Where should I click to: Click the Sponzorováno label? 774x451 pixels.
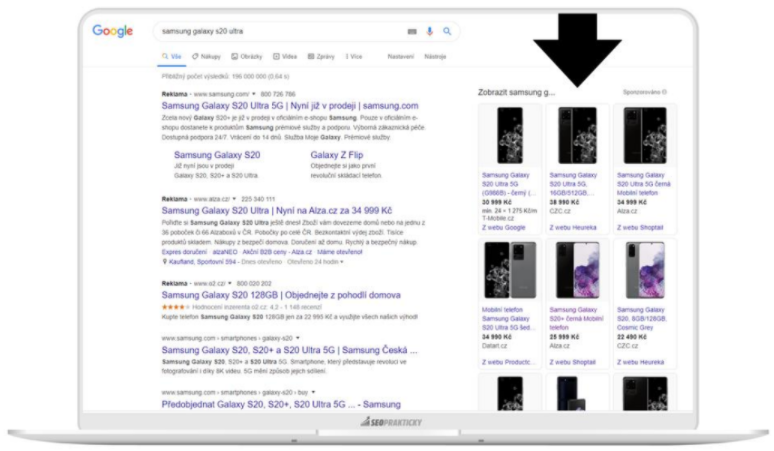point(641,92)
